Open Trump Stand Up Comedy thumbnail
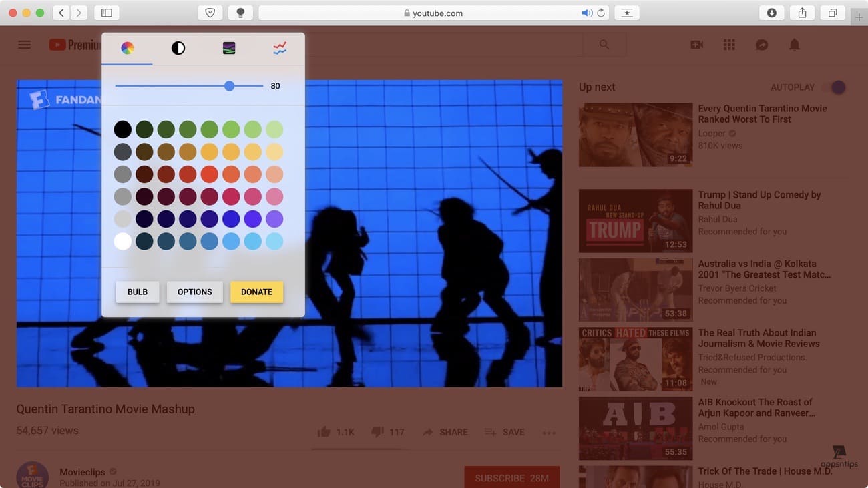This screenshot has height=488, width=868. [x=636, y=221]
